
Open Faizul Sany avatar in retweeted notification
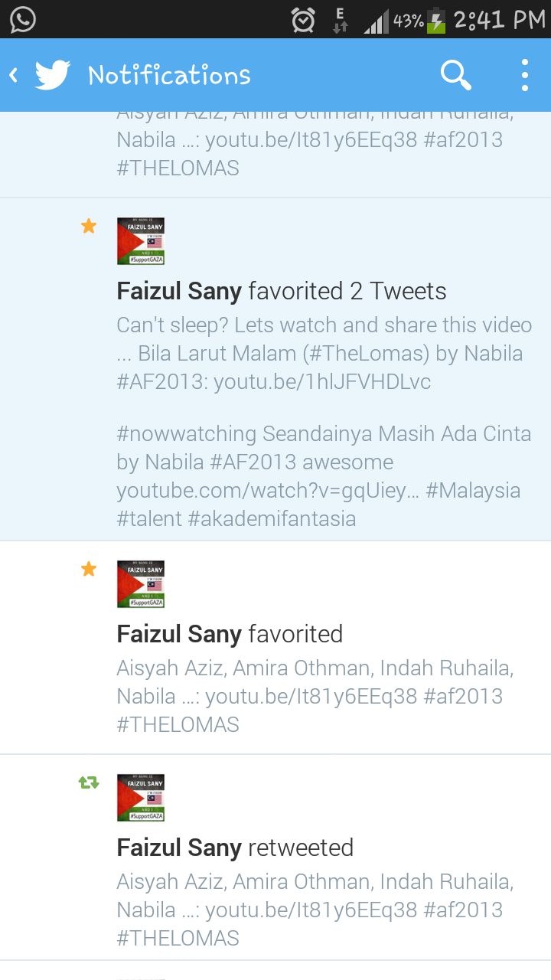click(141, 798)
